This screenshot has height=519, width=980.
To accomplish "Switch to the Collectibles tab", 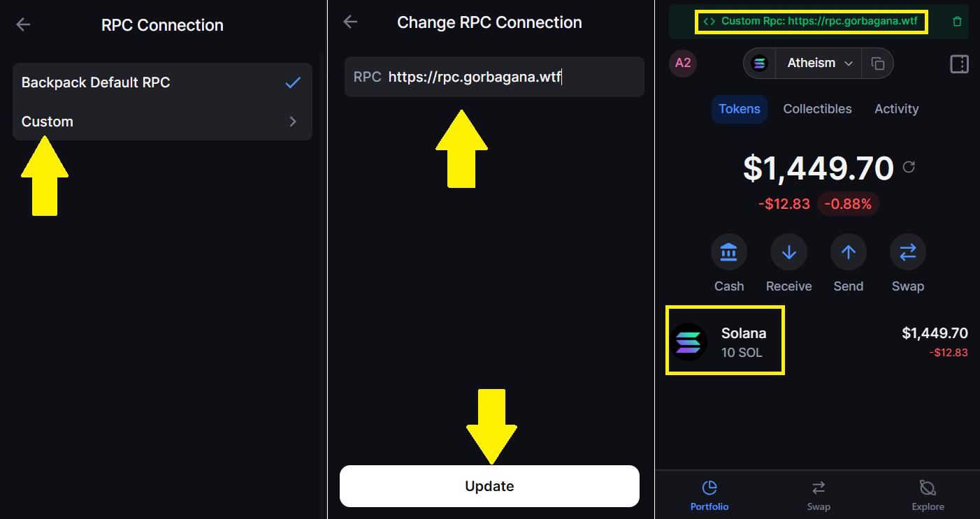I will (x=817, y=109).
